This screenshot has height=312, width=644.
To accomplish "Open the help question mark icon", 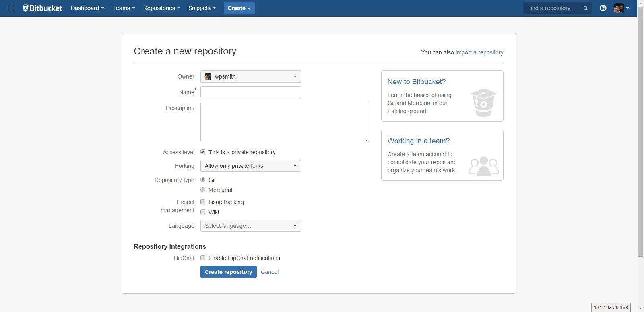I will [603, 8].
